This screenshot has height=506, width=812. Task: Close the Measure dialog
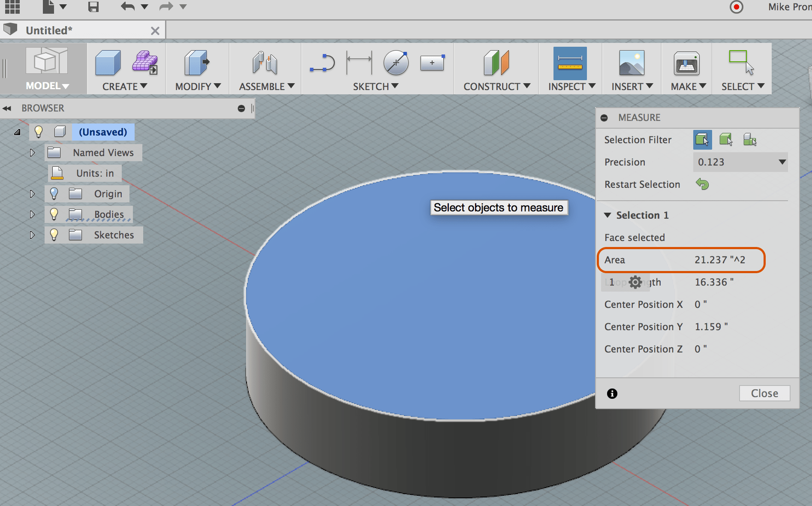tap(764, 393)
